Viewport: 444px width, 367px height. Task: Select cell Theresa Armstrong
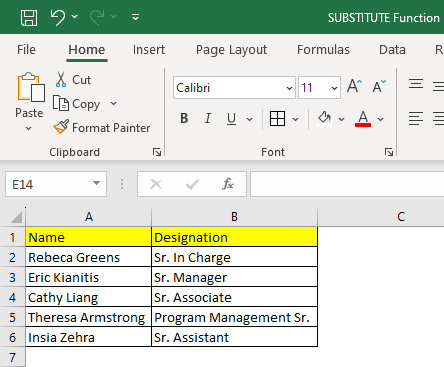(89, 317)
